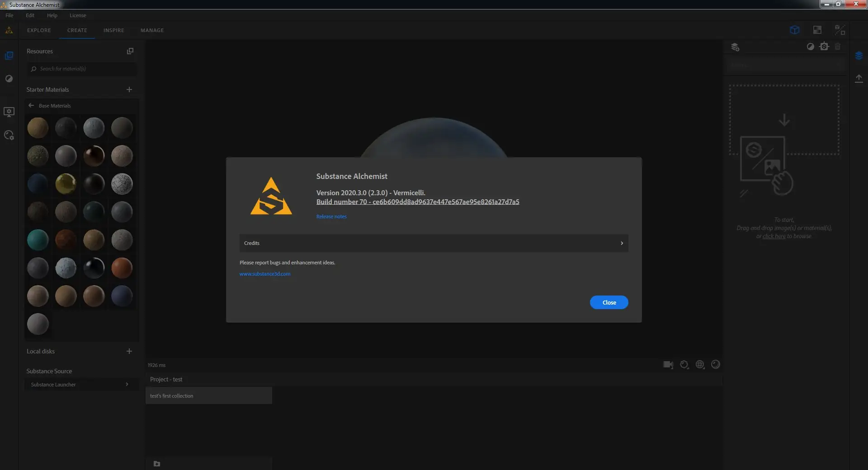
Task: Open the camera capture icon below viewport
Action: tap(668, 365)
